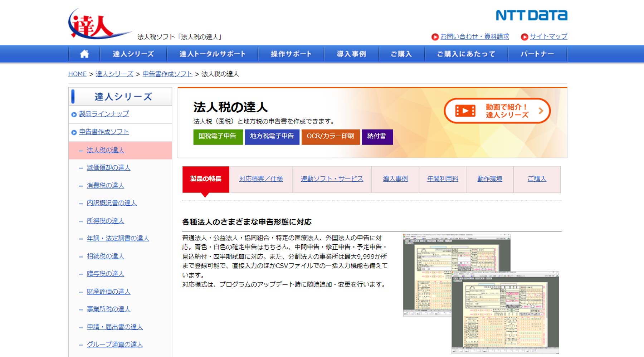Switch to 動作環境 tab
Image resolution: width=644 pixels, height=357 pixels.
click(x=490, y=179)
